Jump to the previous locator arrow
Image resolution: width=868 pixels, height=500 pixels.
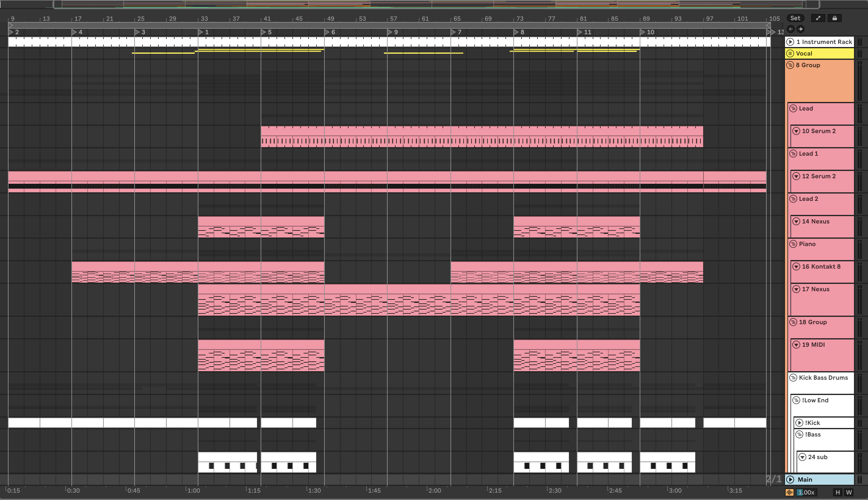791,29
